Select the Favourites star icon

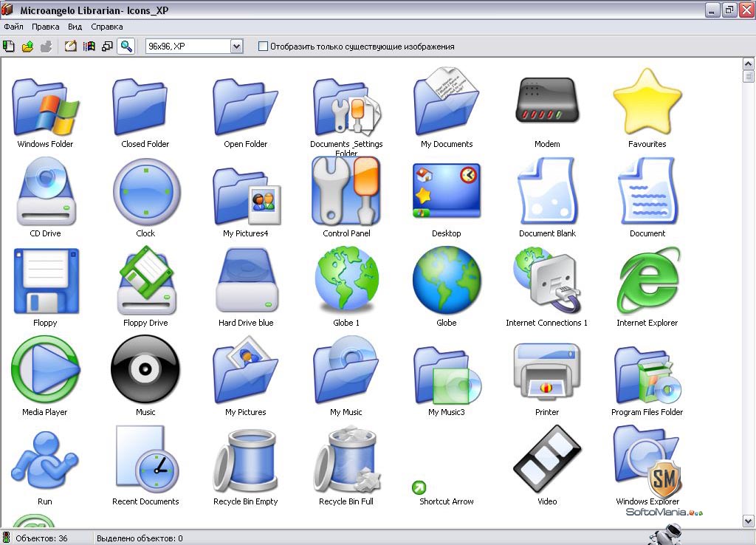click(647, 101)
